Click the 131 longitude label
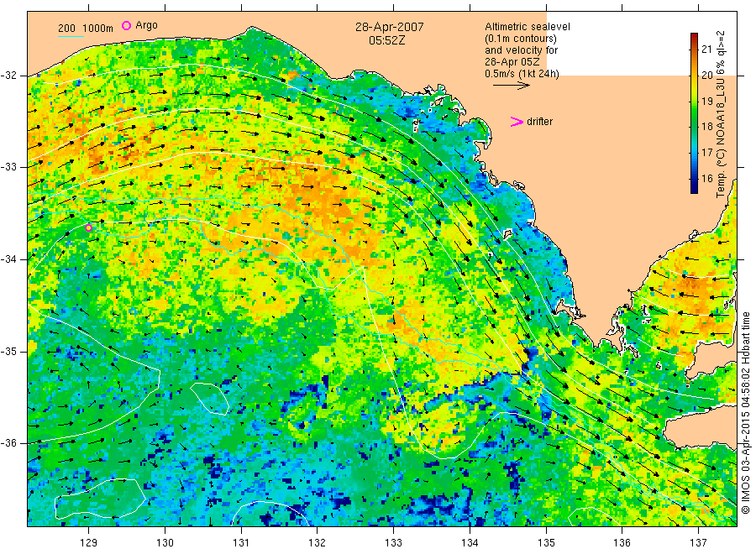 pos(241,543)
